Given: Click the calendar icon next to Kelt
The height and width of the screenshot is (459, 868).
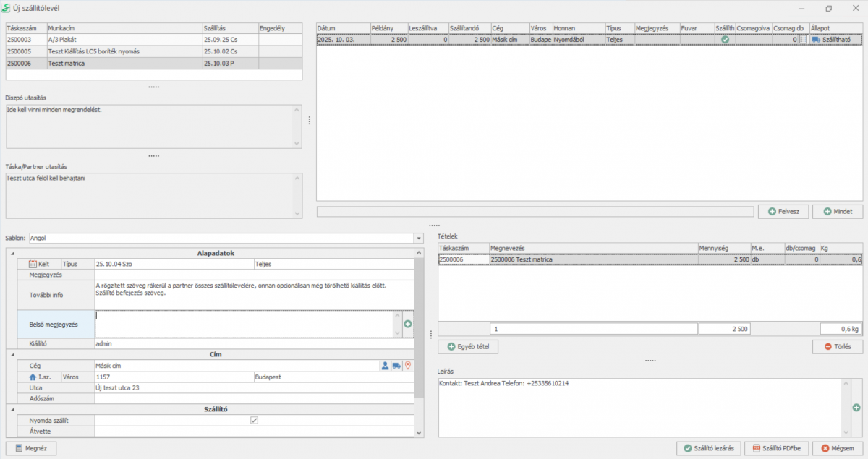Looking at the screenshot, I should coord(33,264).
